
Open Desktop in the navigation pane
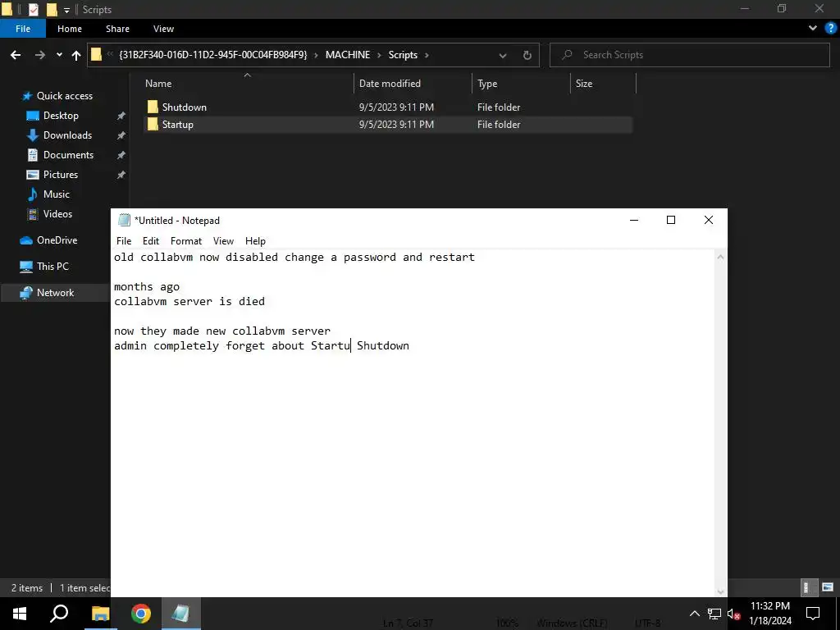tap(61, 116)
